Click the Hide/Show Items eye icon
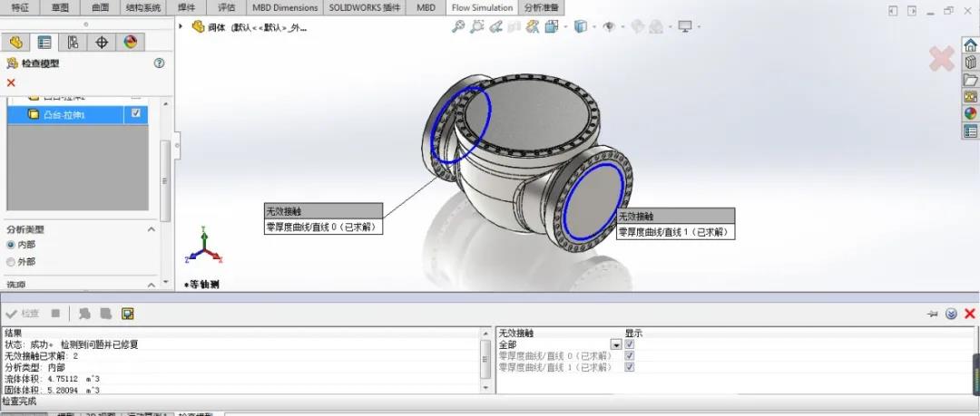 pos(610,26)
